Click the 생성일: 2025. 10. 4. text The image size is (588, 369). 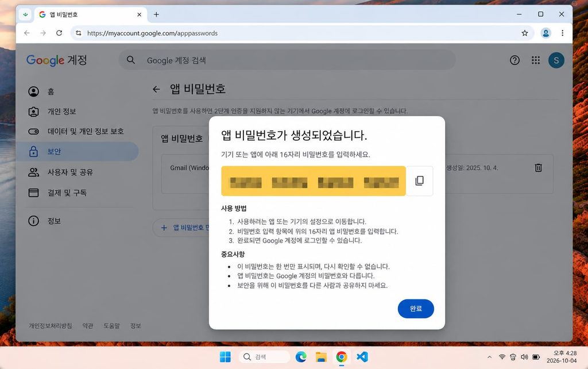472,168
